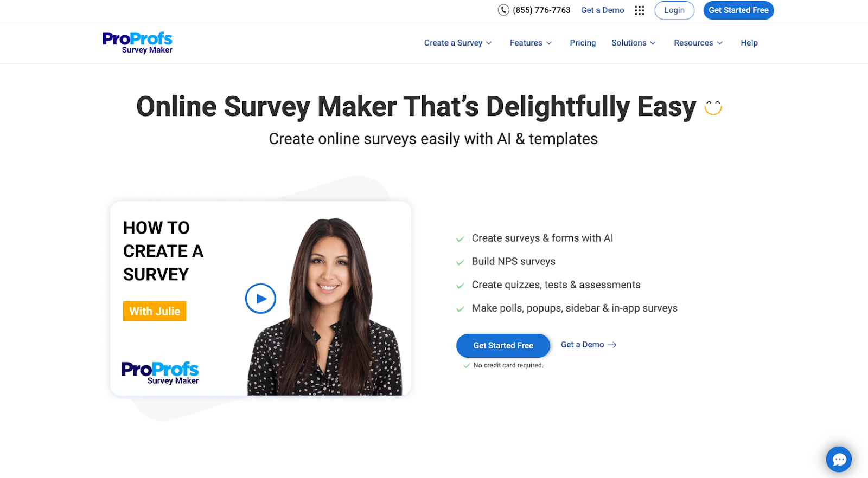Viewport: 868px width, 478px height.
Task: Open the Pricing page
Action: click(x=583, y=43)
